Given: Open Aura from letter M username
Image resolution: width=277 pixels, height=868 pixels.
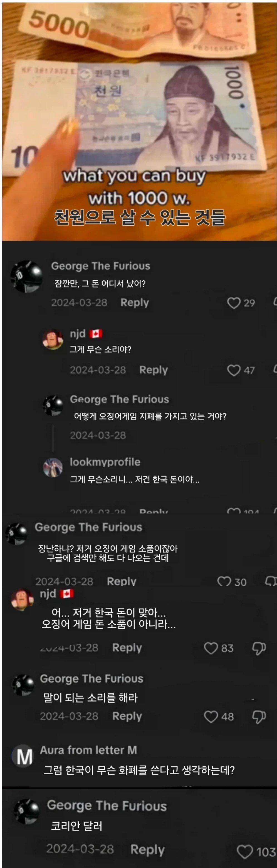Looking at the screenshot, I should pos(88,750).
